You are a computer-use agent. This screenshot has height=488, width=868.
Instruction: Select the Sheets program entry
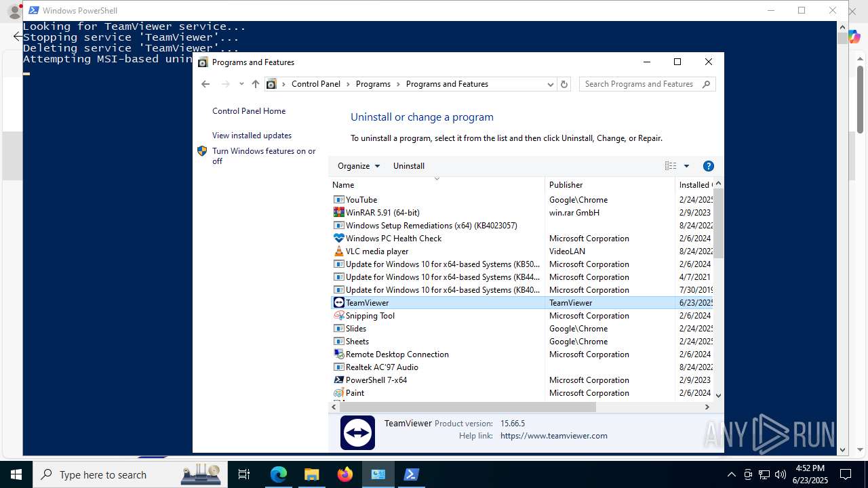pos(521,342)
